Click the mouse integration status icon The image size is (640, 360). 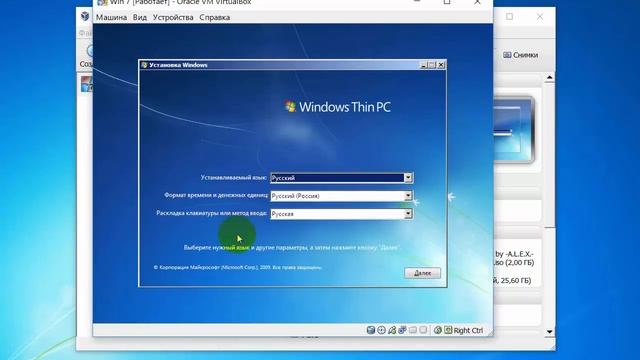coord(438,330)
